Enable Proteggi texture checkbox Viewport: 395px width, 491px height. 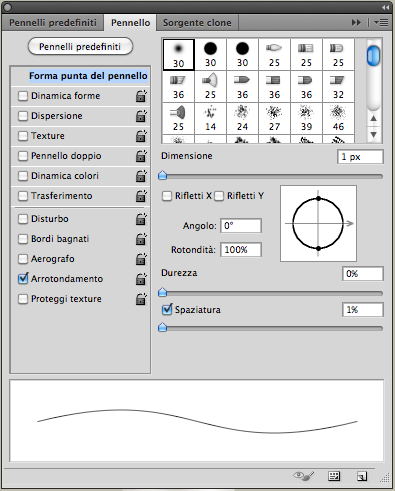[23, 299]
